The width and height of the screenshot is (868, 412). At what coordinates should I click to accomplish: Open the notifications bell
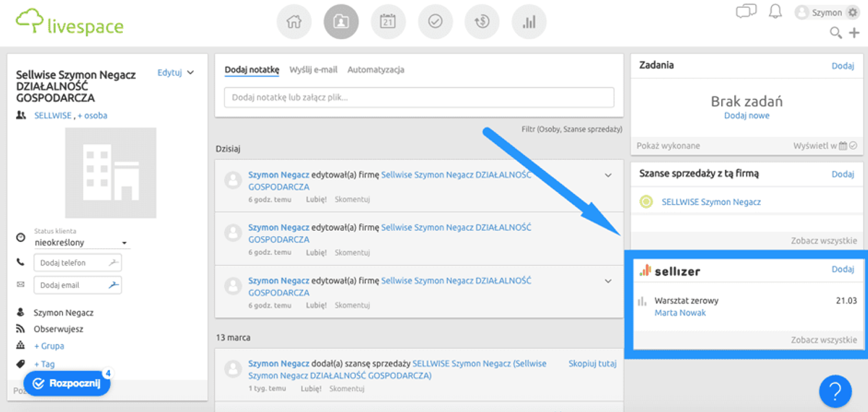tap(775, 12)
